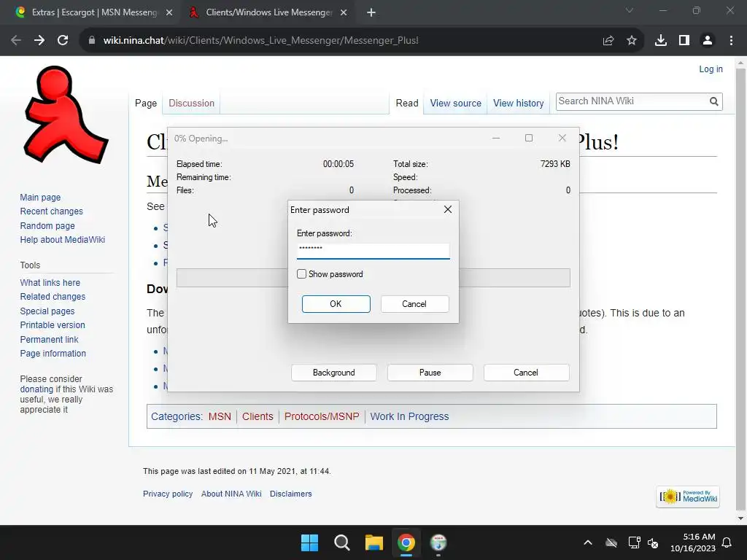Image resolution: width=747 pixels, height=560 pixels.
Task: Click the muted volume tray icon
Action: pyautogui.click(x=653, y=542)
